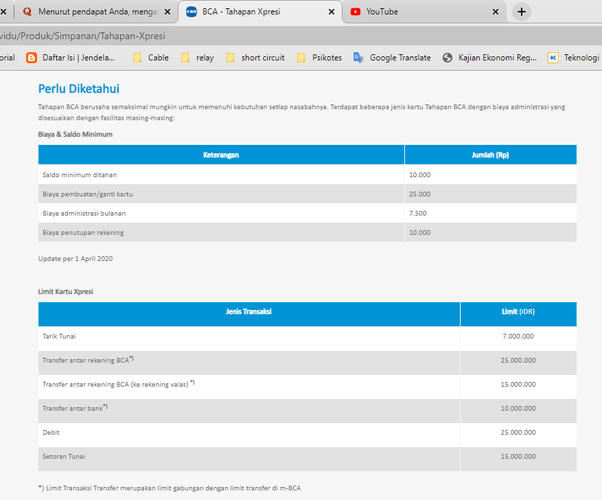Select the Transfer antar bank row
The image size is (602, 500).
pos(307,411)
